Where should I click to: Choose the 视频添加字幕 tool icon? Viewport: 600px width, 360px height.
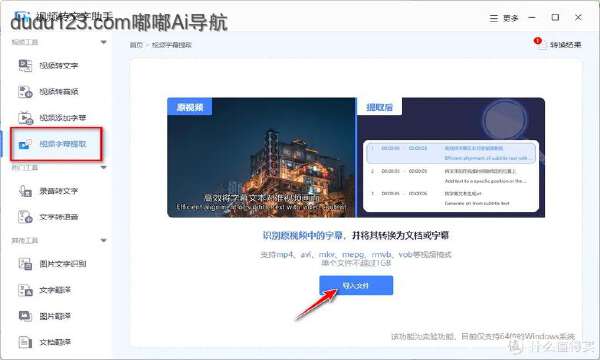point(25,118)
